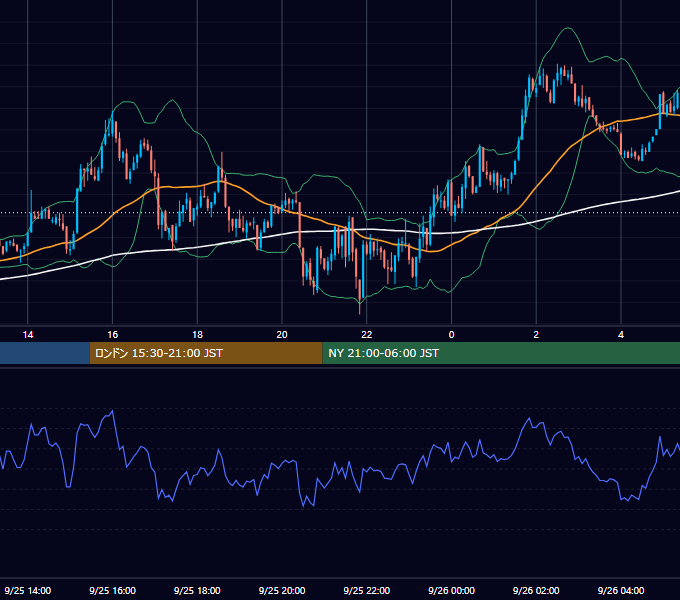Click the 9/25 16:00 time label
The image size is (680, 600).
tap(112, 590)
